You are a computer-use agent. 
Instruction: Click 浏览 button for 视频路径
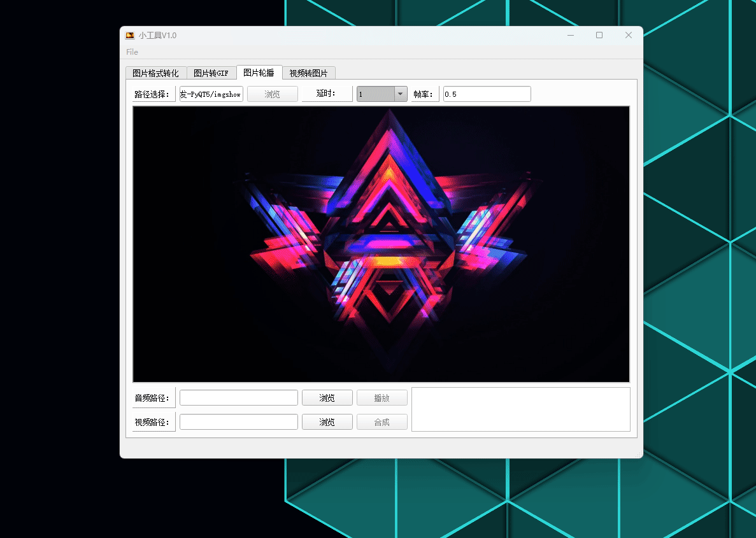pyautogui.click(x=327, y=422)
